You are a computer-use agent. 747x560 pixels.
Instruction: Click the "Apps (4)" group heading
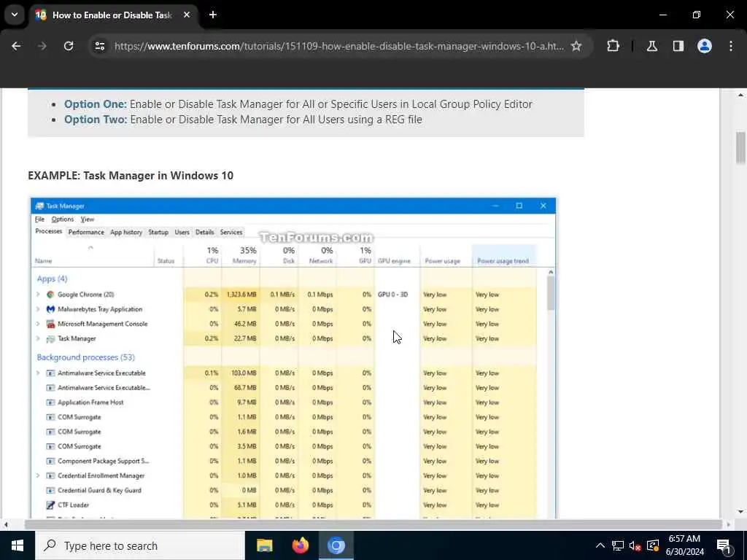[x=52, y=279]
